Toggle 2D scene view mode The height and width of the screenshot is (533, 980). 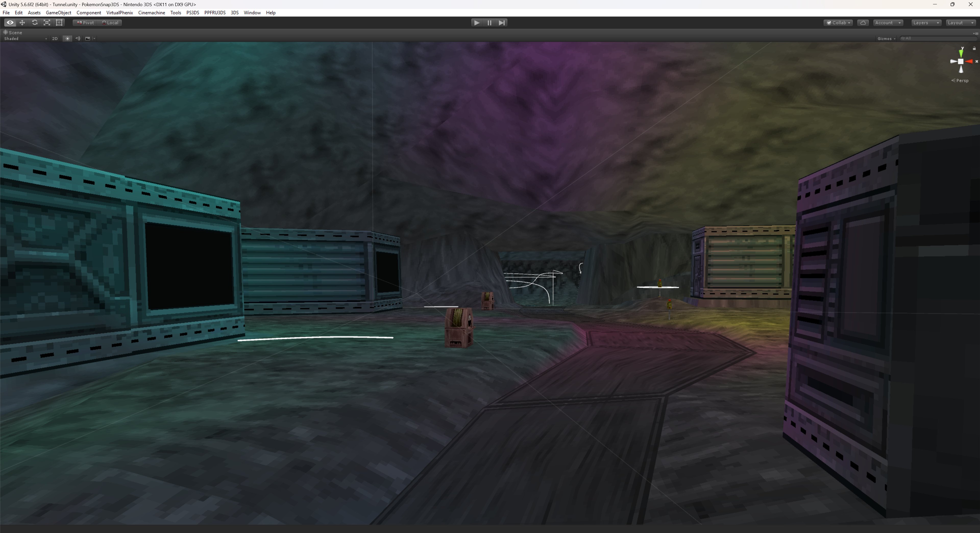[x=55, y=39]
